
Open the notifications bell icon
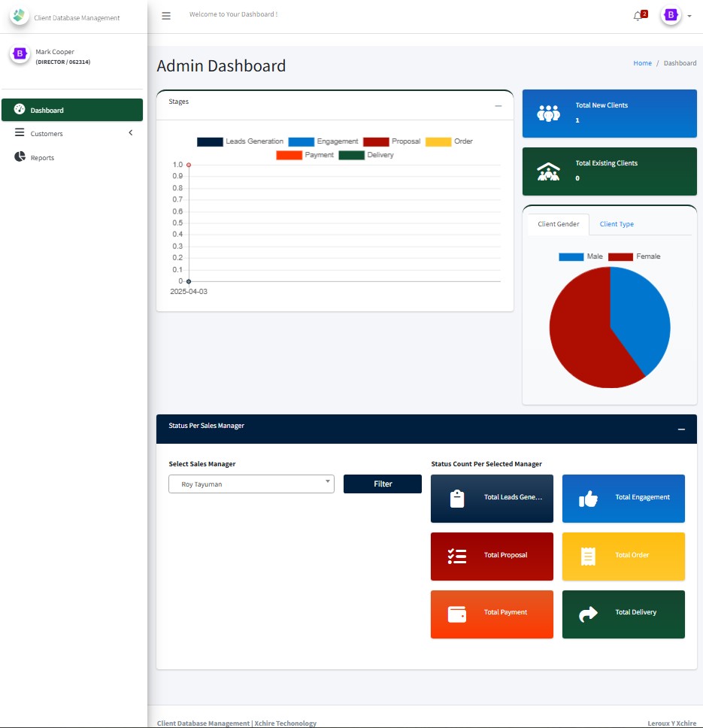[638, 17]
